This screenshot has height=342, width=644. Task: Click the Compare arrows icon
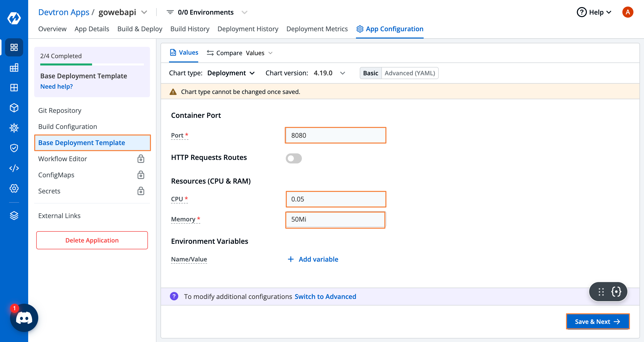pyautogui.click(x=210, y=53)
